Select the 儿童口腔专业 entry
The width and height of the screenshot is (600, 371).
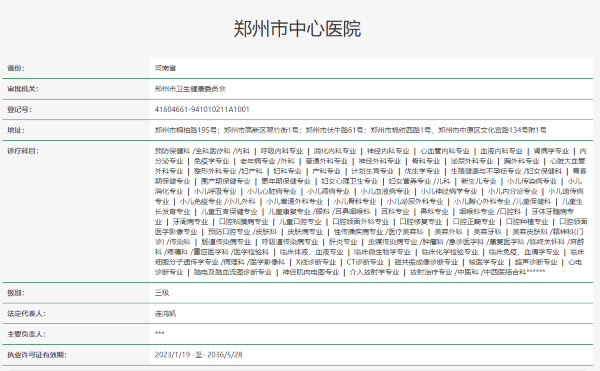pyautogui.click(x=300, y=222)
